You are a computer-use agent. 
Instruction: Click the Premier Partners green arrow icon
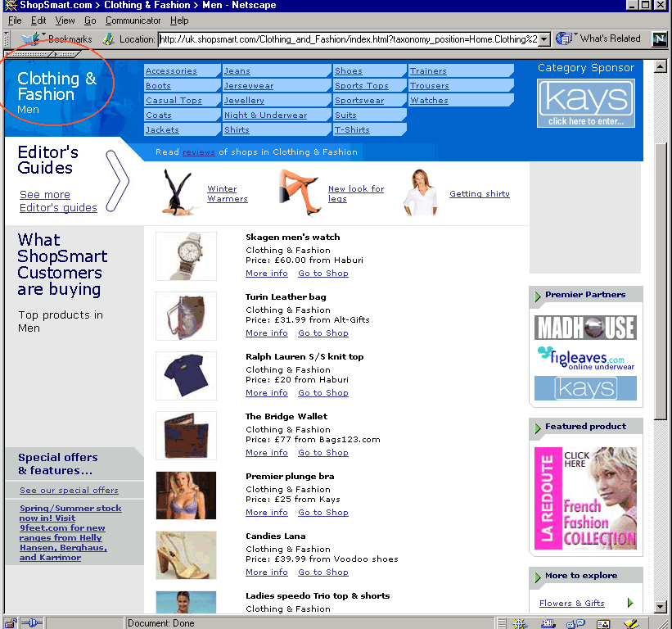pyautogui.click(x=538, y=296)
